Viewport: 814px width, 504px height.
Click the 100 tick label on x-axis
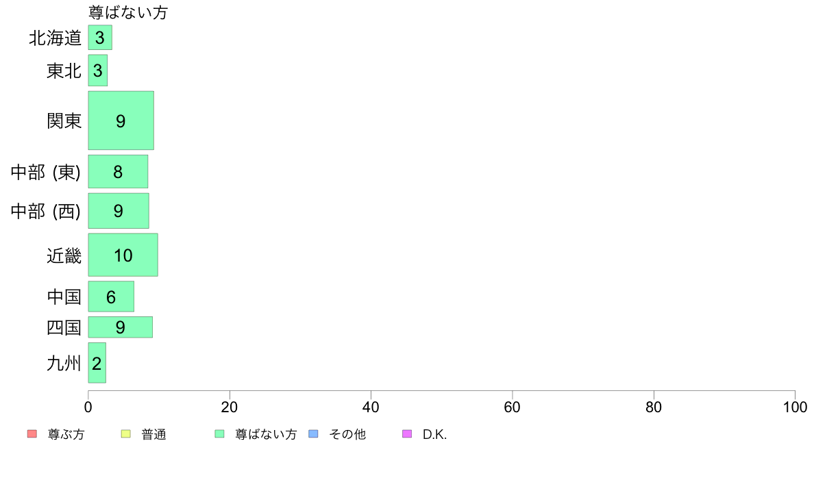click(795, 407)
